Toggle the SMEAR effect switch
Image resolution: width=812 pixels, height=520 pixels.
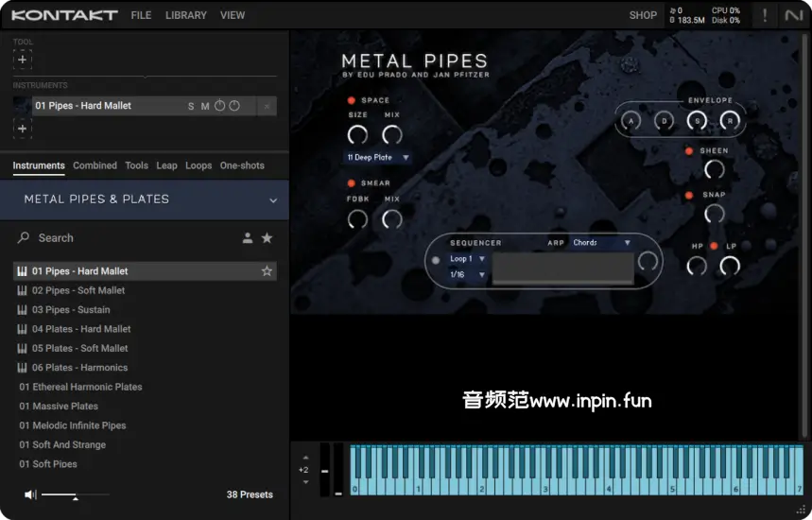pyautogui.click(x=352, y=183)
